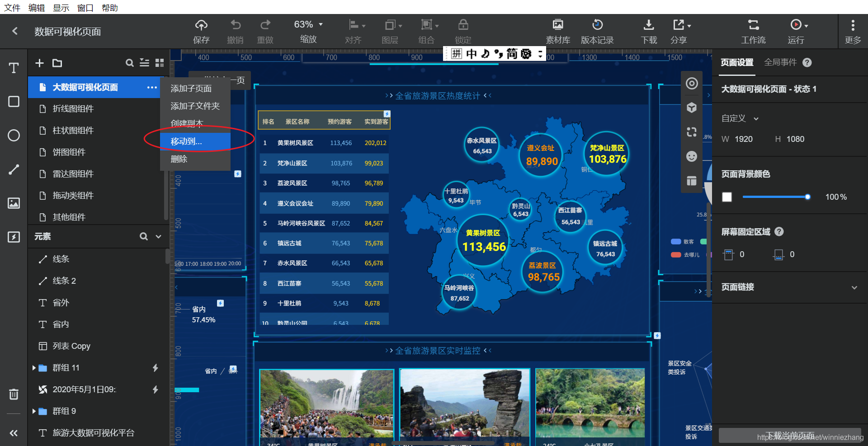The image size is (868, 446).
Task: Select the Text tool in left sidebar
Action: [14, 68]
